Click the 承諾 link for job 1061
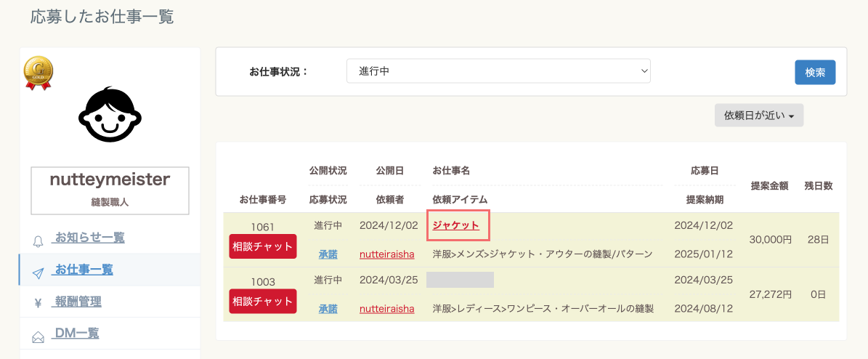The height and width of the screenshot is (359, 868). (328, 254)
